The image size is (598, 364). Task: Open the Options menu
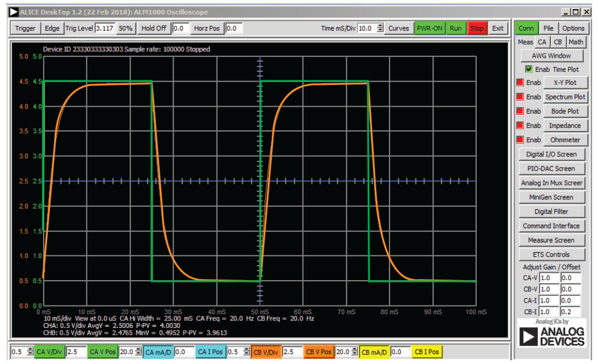pos(573,28)
